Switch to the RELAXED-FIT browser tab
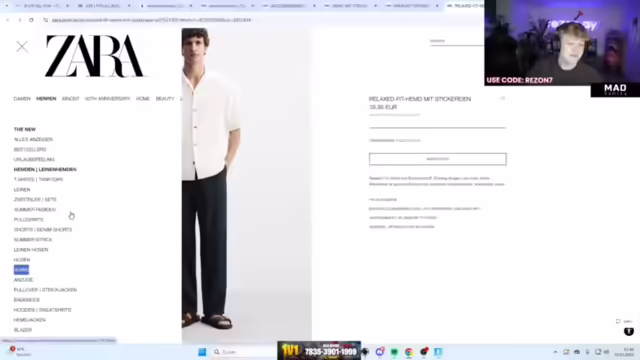 coord(465,6)
